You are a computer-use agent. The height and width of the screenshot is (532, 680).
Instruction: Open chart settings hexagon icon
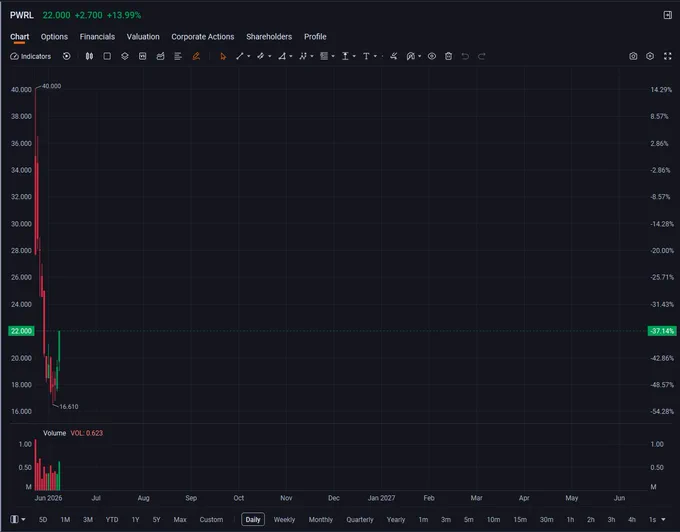650,56
